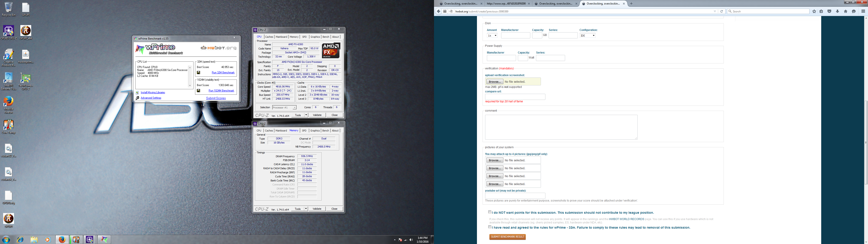
Task: Click Install Missing Libraries link
Action: click(153, 92)
